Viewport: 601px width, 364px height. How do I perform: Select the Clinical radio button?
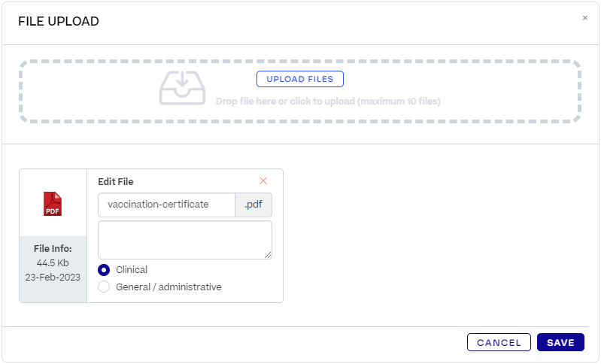coord(104,270)
